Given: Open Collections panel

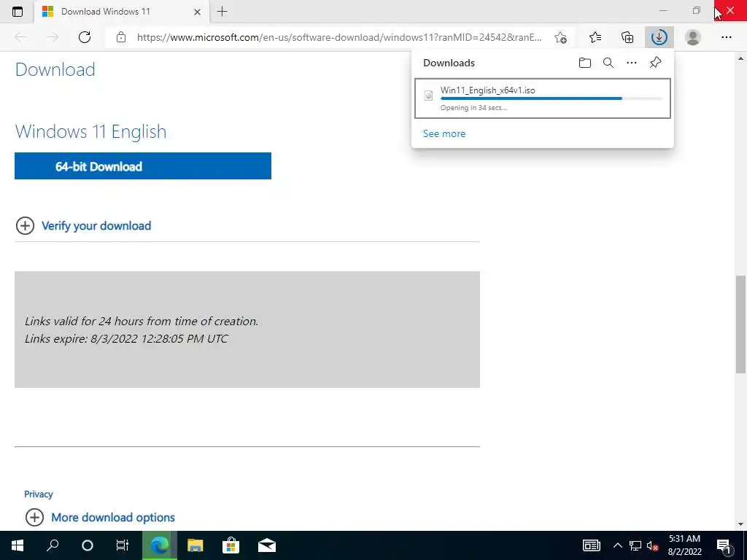Looking at the screenshot, I should (x=627, y=37).
